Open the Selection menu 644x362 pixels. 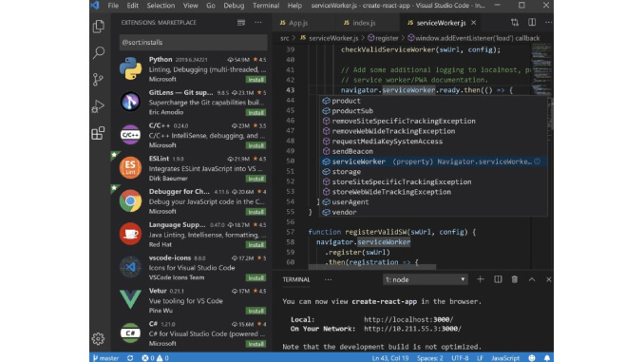[x=161, y=6]
